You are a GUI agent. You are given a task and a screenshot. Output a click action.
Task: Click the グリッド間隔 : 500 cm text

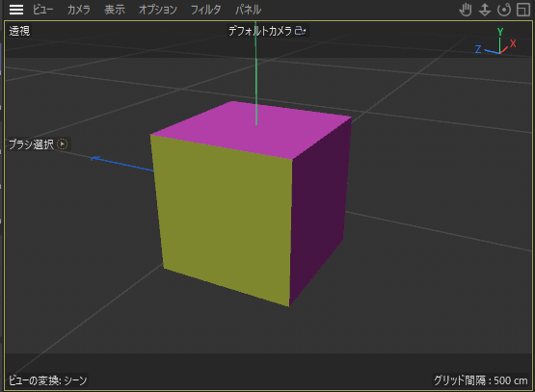pyautogui.click(x=480, y=380)
